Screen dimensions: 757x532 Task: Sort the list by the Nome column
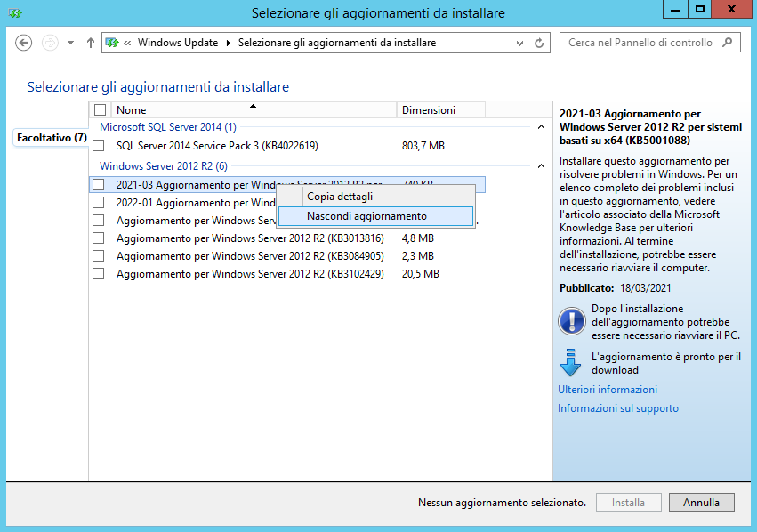pos(254,110)
